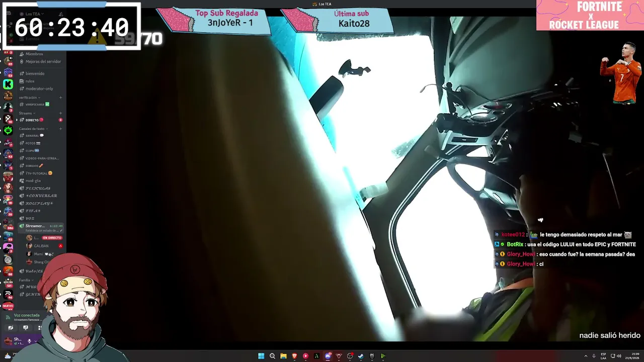This screenshot has width=644, height=362.
Task: Add a channel to the verificación category
Action: point(60,98)
